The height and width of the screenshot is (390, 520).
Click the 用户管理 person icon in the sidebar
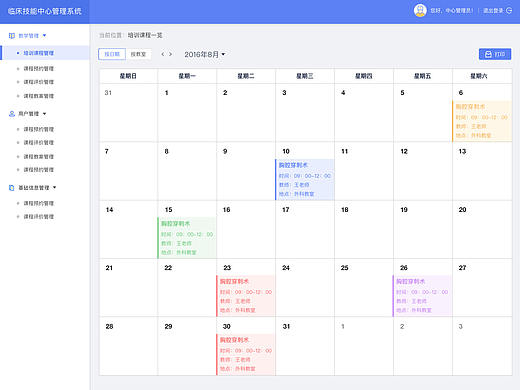point(12,114)
